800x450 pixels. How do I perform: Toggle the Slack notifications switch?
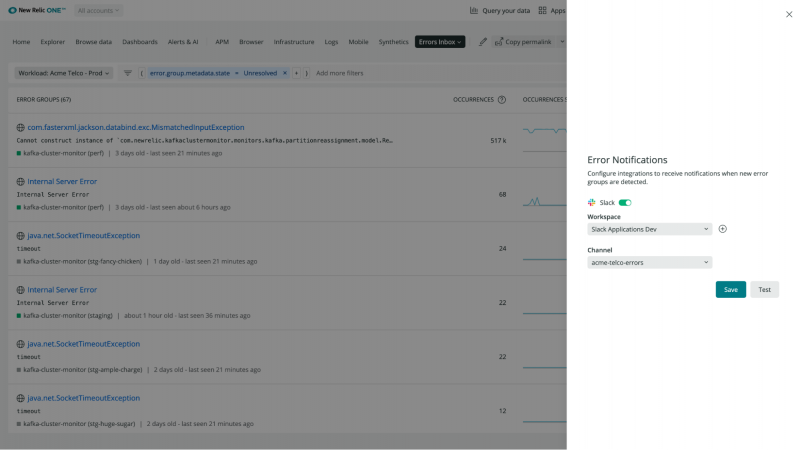pyautogui.click(x=625, y=203)
